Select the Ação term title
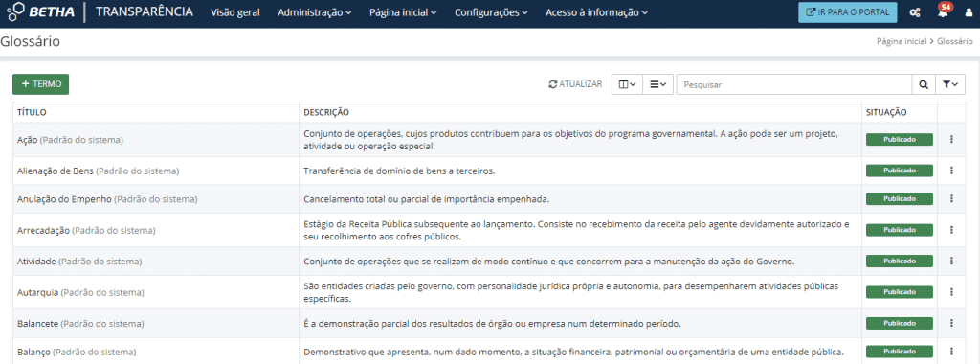The width and height of the screenshot is (980, 364). coord(28,140)
